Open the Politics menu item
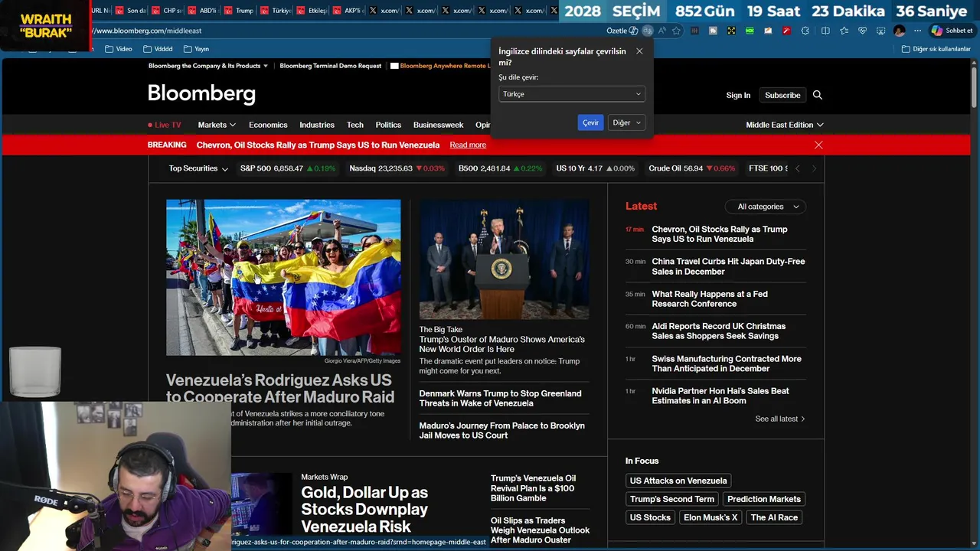This screenshot has height=551, width=980. click(x=388, y=125)
